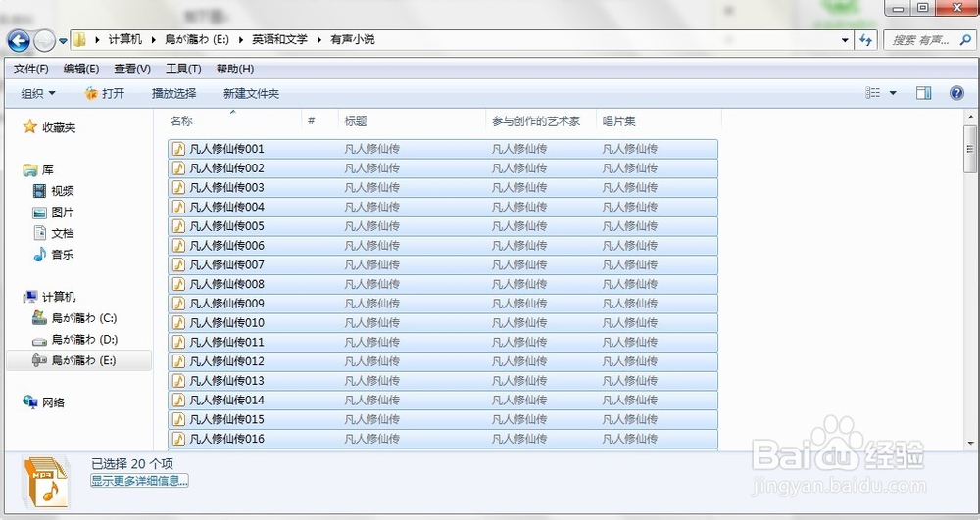Change view with the view icon
This screenshot has height=520, width=980.
872,93
